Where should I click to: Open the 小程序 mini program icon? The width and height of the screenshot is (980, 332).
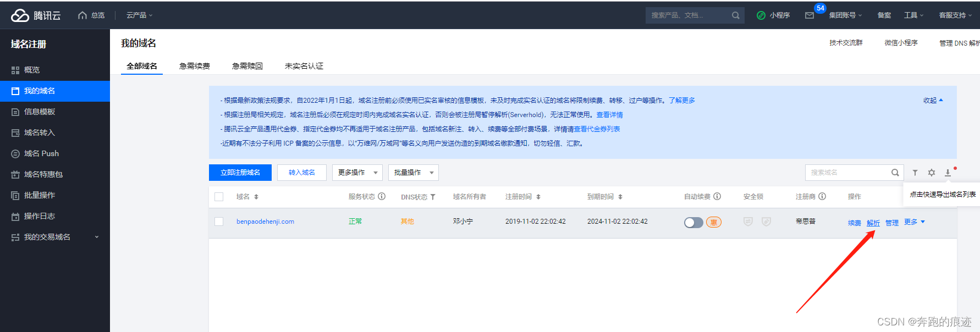761,15
